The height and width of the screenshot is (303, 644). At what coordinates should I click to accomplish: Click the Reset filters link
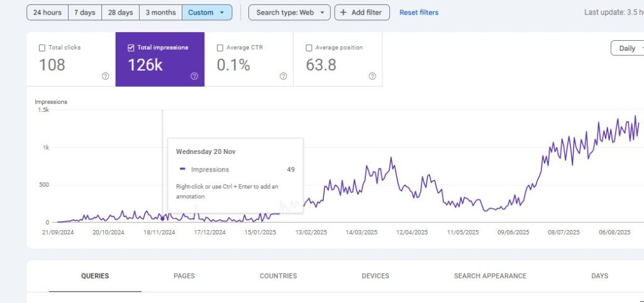[419, 13]
